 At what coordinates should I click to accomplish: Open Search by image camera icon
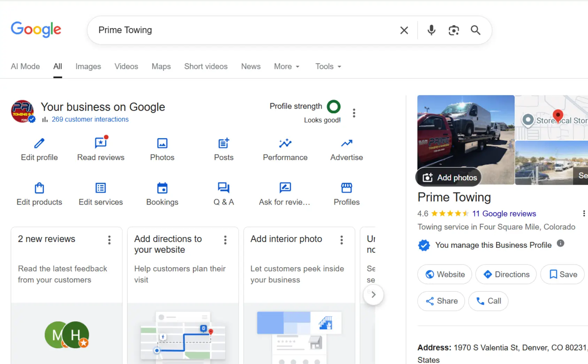click(x=454, y=30)
